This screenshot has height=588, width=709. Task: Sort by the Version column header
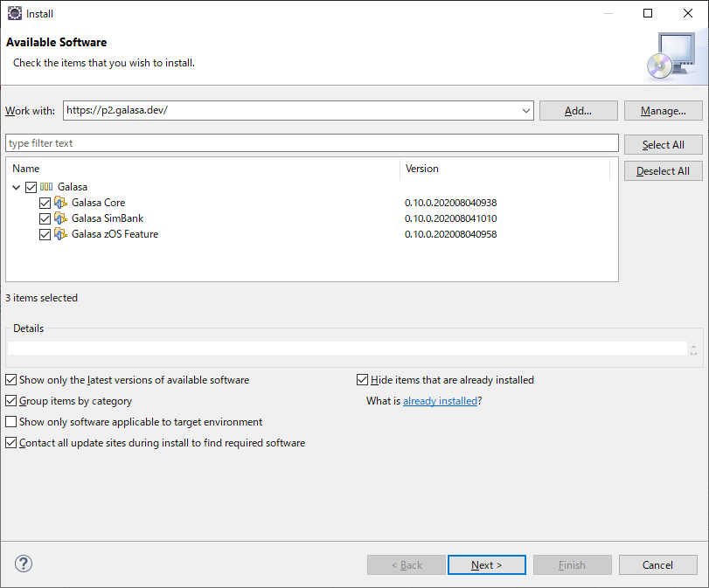click(x=505, y=169)
